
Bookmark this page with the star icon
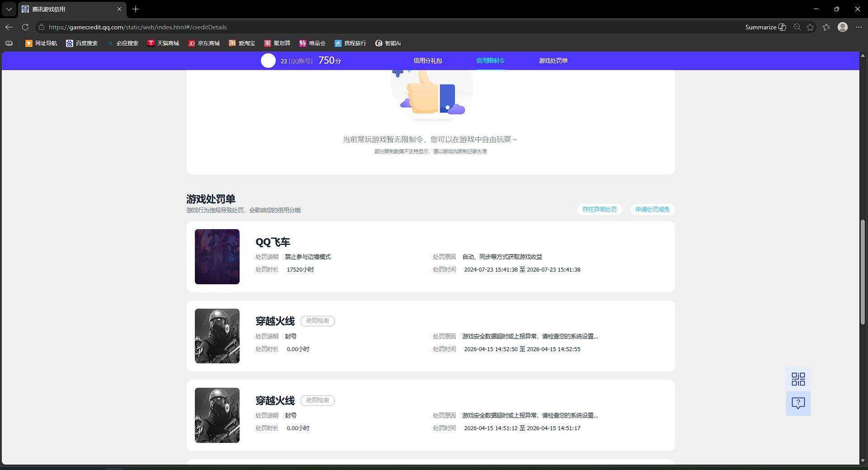(x=810, y=27)
